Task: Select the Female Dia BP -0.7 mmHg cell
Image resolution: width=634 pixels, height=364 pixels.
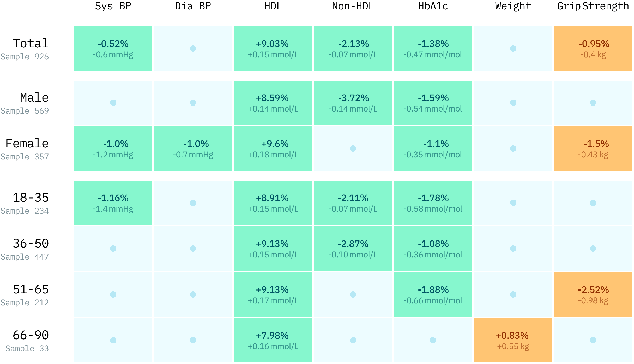Action: tap(193, 149)
